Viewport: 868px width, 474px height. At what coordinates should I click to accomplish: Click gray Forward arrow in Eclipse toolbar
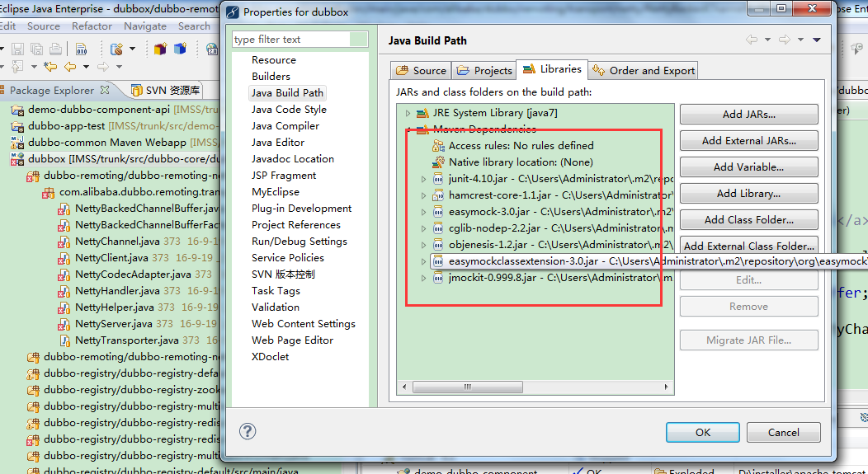tap(103, 67)
